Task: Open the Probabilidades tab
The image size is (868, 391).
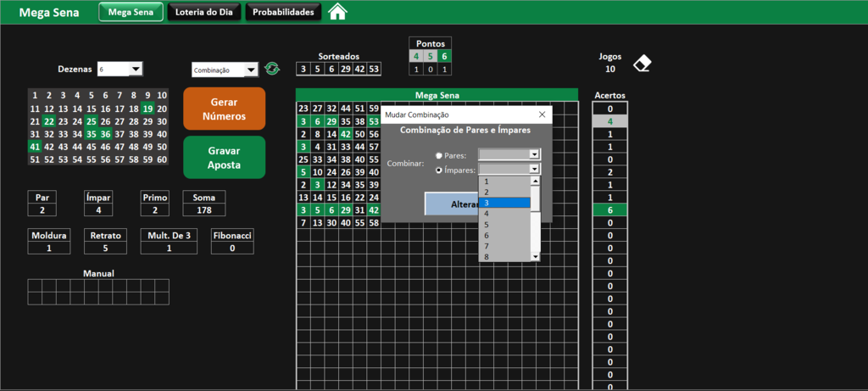Action: [x=283, y=12]
